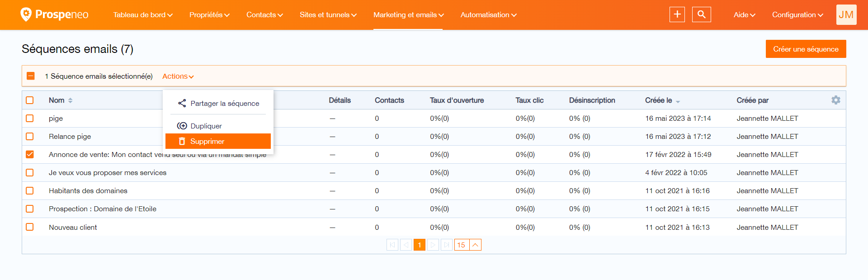Click the Désinscription column header
The image size is (868, 280).
592,100
